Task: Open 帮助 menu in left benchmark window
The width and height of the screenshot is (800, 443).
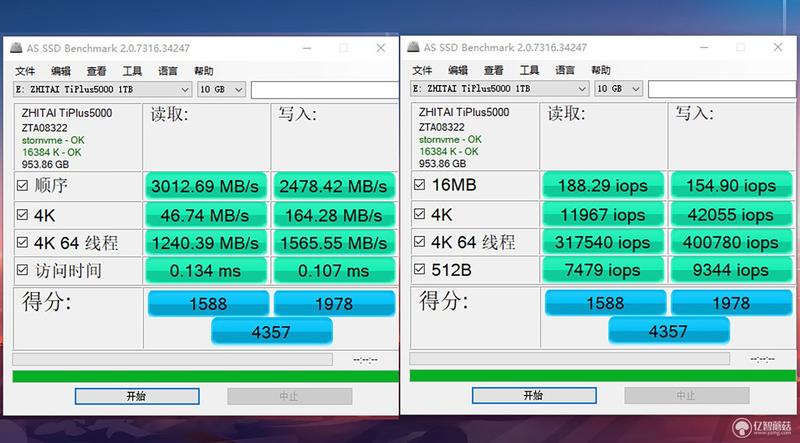Action: (204, 71)
